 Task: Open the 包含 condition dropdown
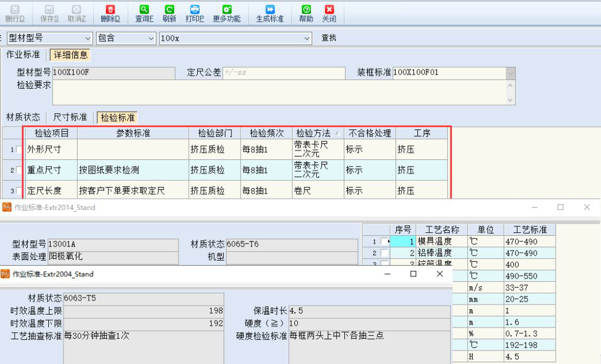pos(151,38)
